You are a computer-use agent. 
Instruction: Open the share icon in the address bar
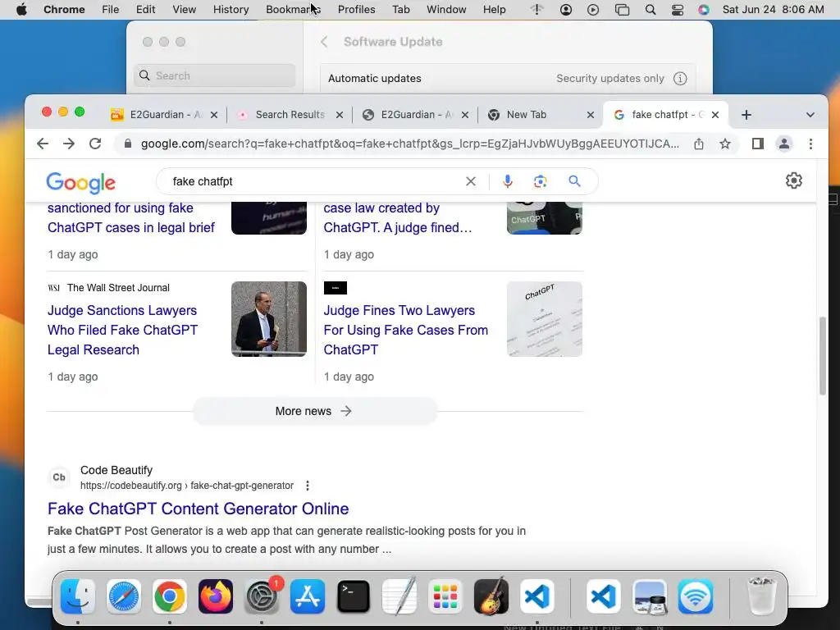[699, 144]
